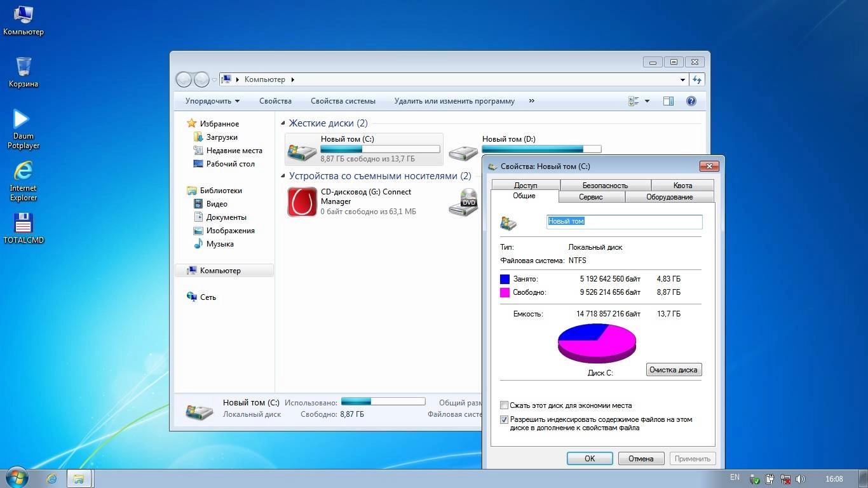The height and width of the screenshot is (488, 868).
Task: Enable Сжать этот диск для экономии места
Action: [505, 405]
